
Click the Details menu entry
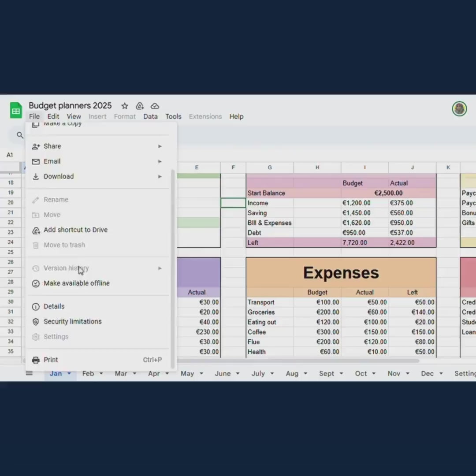[x=54, y=306]
